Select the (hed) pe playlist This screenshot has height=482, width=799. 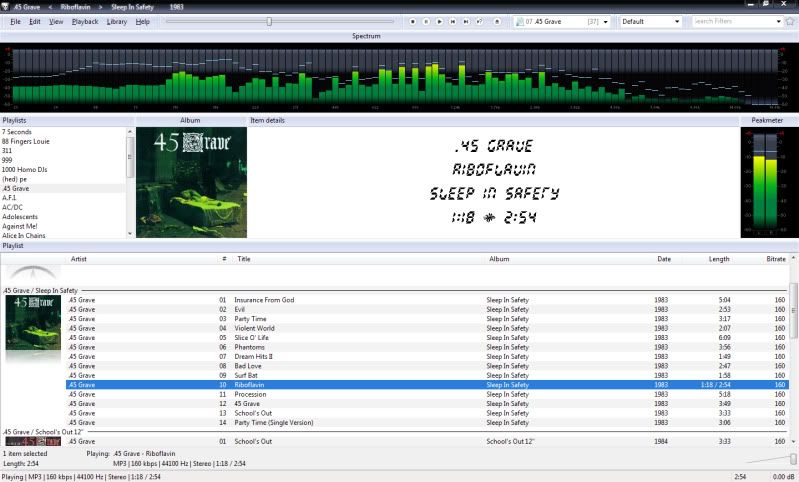(62, 179)
